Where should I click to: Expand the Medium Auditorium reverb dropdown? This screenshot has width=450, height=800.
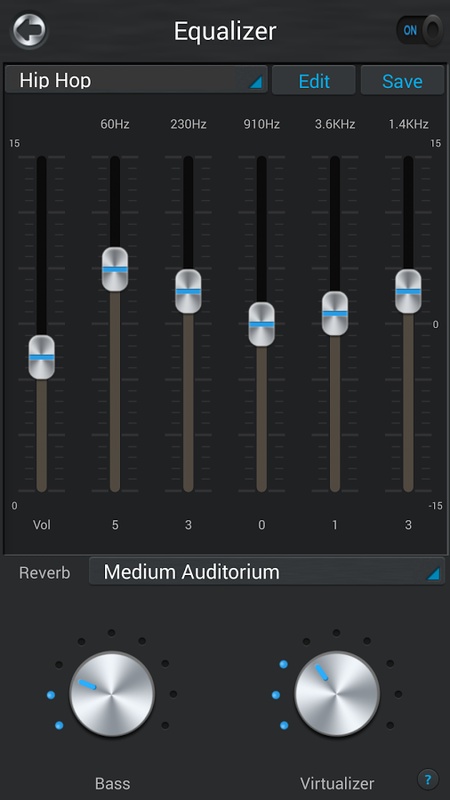266,572
